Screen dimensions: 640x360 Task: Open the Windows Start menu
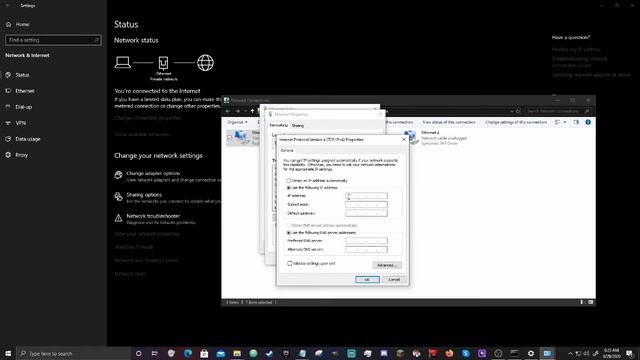pyautogui.click(x=8, y=353)
